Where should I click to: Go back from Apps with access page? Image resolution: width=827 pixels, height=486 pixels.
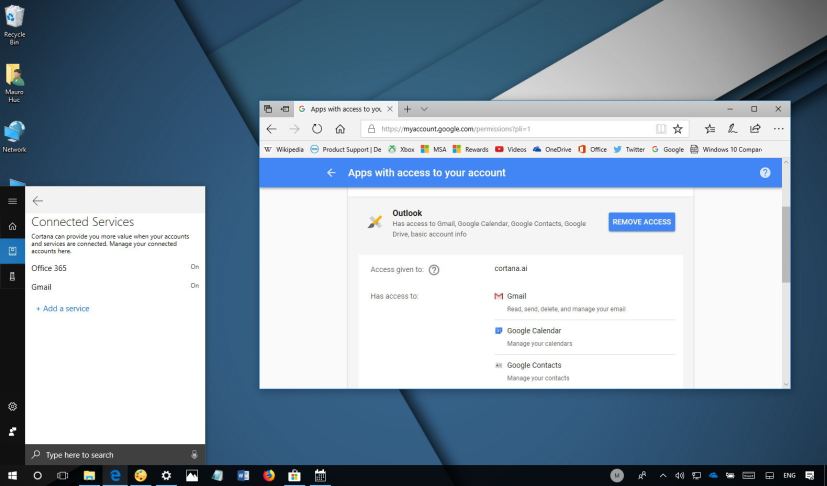pyautogui.click(x=331, y=173)
